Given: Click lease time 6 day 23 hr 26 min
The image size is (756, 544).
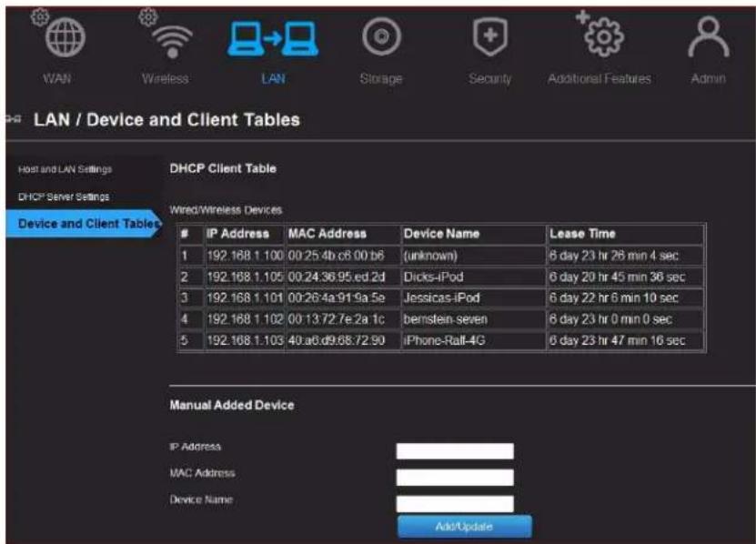Looking at the screenshot, I should (614, 256).
